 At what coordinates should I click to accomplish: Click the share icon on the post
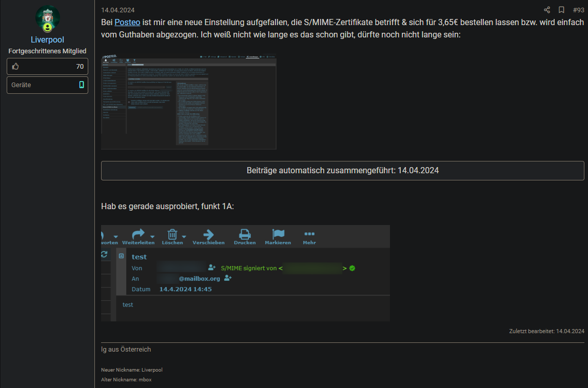(x=547, y=10)
